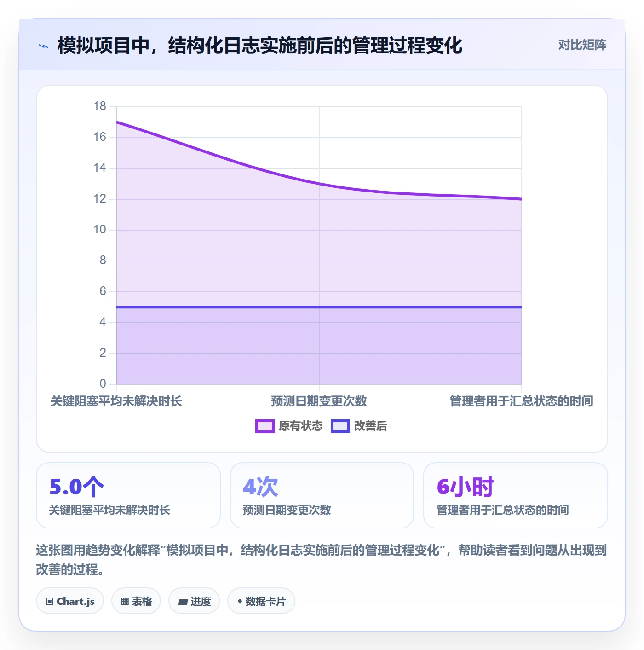
Task: Click the 6小时 stat value
Action: click(x=465, y=487)
